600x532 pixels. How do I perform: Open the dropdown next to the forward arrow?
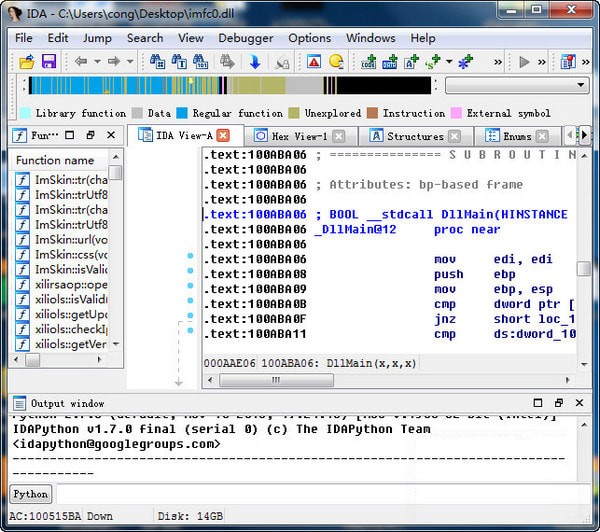click(x=130, y=62)
